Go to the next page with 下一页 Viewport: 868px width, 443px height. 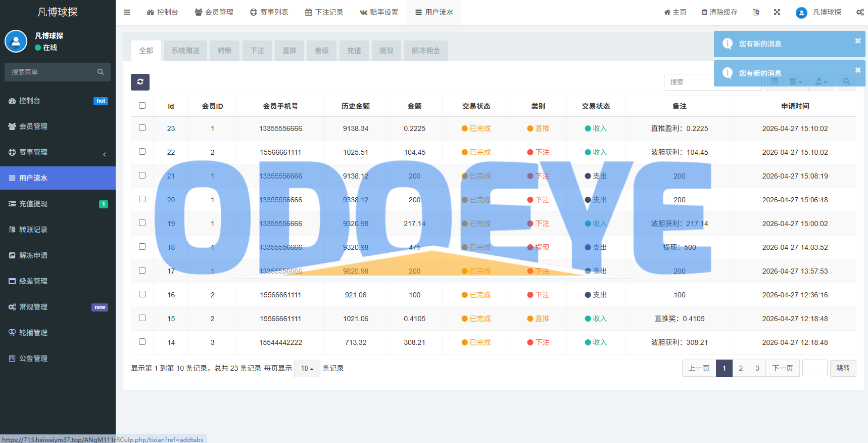(x=783, y=368)
